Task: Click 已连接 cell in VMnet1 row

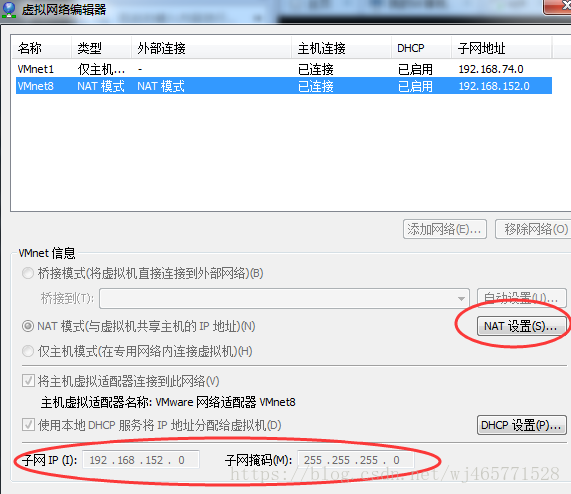Action: pyautogui.click(x=315, y=69)
